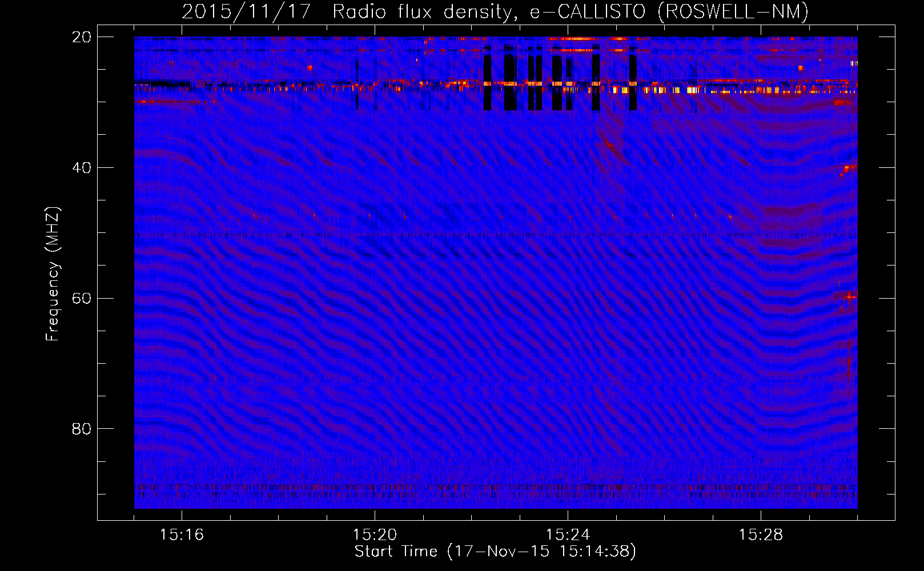This screenshot has height=571, width=924.
Task: Click the 60 frequency tick label
Action: (x=82, y=299)
